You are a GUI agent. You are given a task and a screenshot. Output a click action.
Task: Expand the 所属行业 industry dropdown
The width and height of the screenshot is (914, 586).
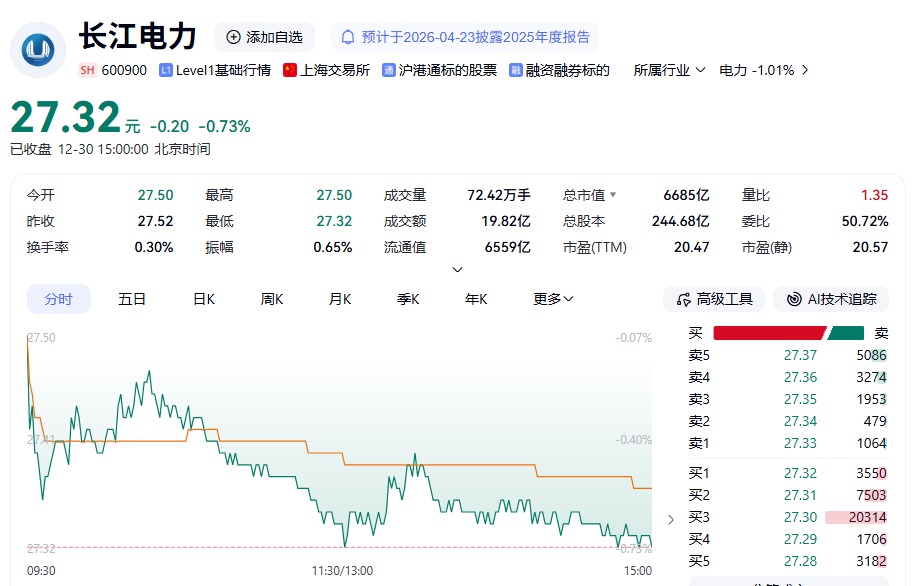(x=670, y=70)
